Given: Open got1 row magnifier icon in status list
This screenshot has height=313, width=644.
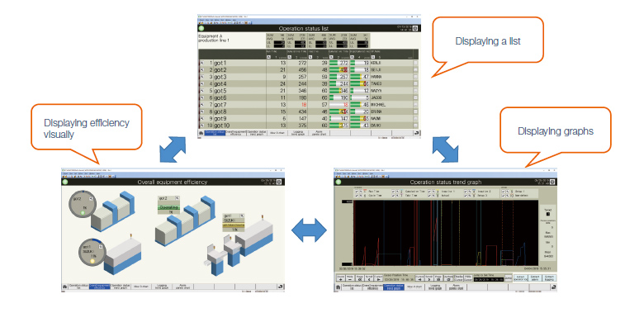Looking at the screenshot, I should (x=202, y=63).
